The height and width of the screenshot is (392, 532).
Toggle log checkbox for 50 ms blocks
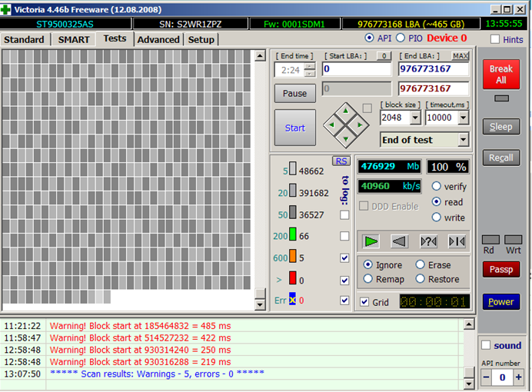click(344, 214)
